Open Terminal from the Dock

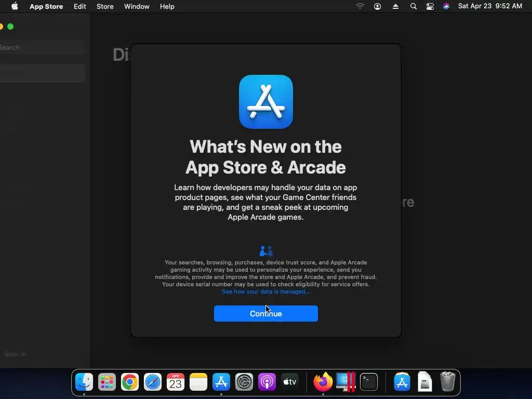pos(369,382)
